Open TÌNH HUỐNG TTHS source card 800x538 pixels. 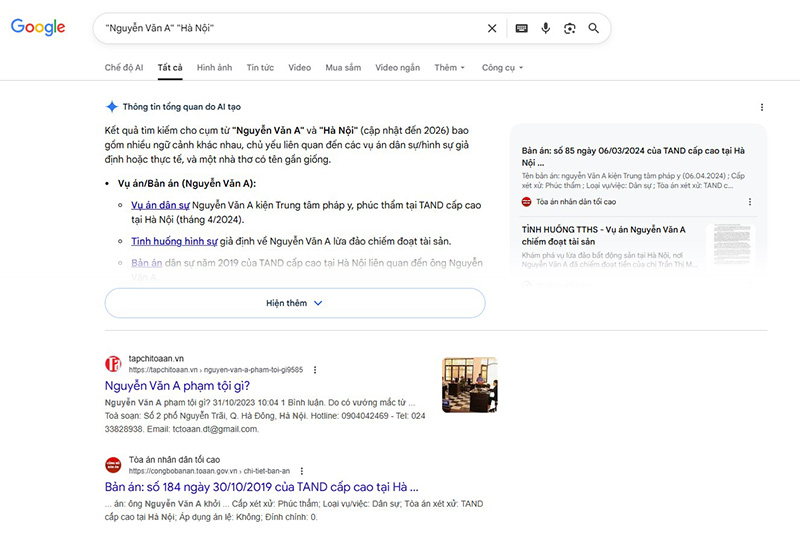[x=604, y=235]
